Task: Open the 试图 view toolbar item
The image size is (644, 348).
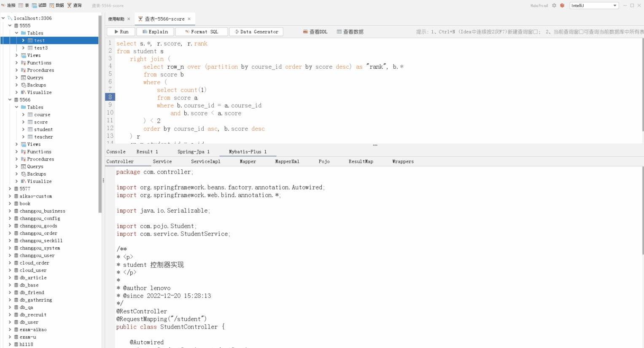Action: (39, 5)
